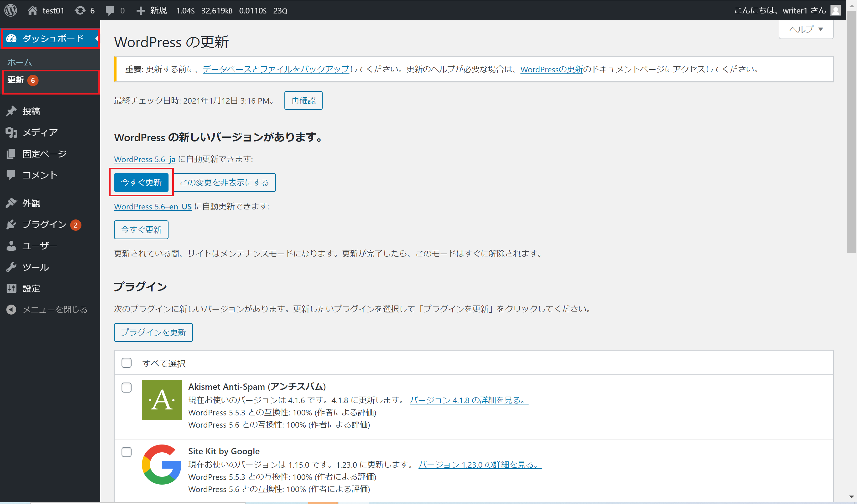Open the 新規 add-new menu
Image resolution: width=857 pixels, height=504 pixels.
point(152,10)
